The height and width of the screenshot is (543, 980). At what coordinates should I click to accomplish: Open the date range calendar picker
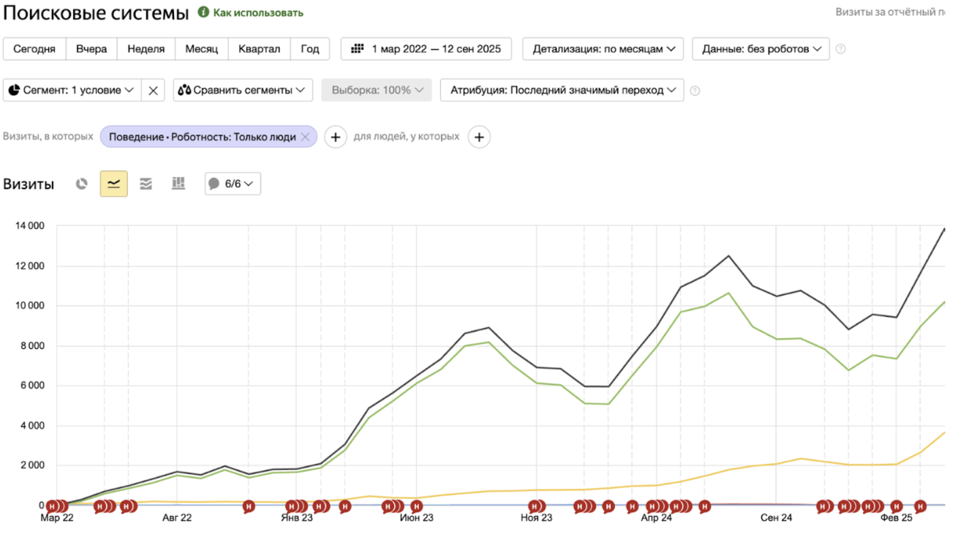point(428,49)
